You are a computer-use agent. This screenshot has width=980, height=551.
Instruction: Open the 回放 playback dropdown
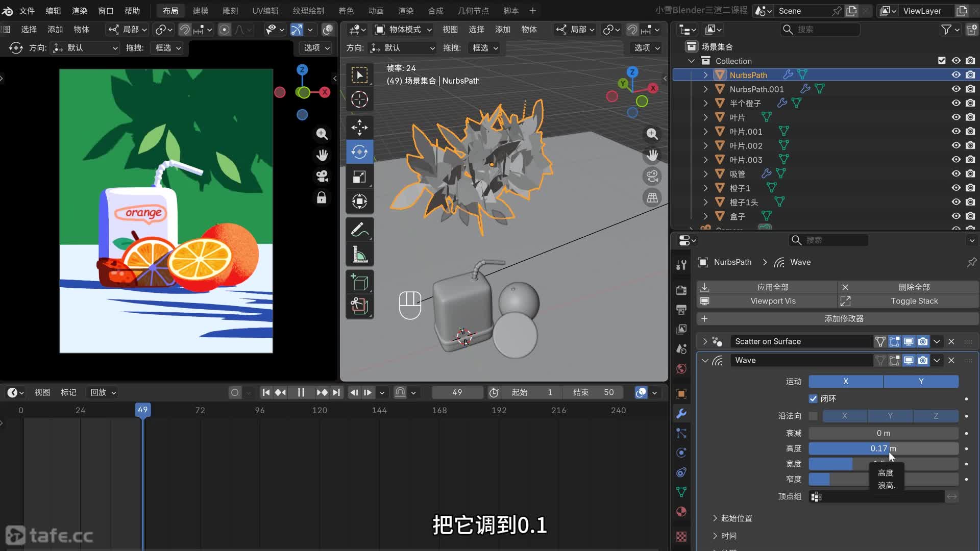(x=103, y=392)
